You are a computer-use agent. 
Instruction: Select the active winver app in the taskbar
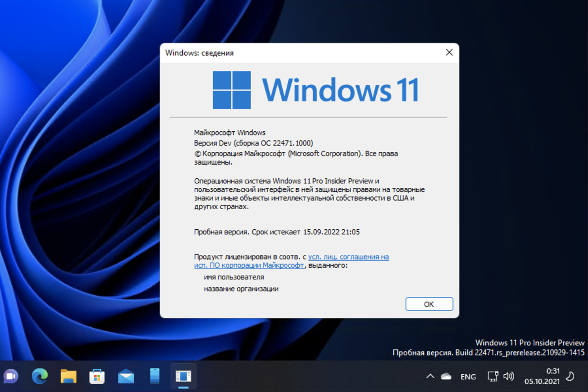tap(183, 376)
